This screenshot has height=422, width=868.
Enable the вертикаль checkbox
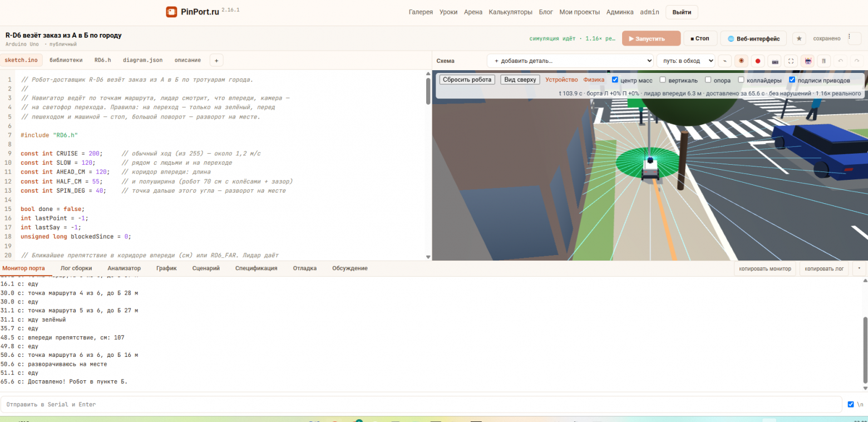(x=663, y=80)
